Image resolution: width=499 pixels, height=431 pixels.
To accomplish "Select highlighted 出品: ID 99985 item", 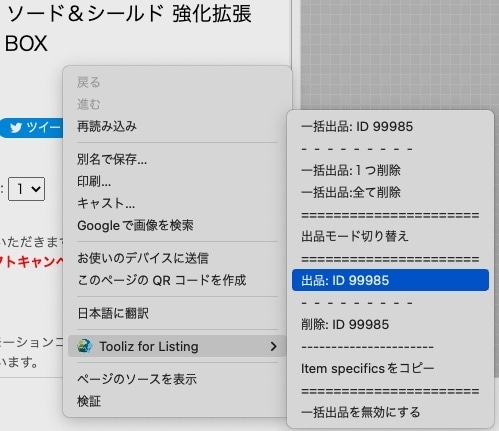I will (390, 280).
